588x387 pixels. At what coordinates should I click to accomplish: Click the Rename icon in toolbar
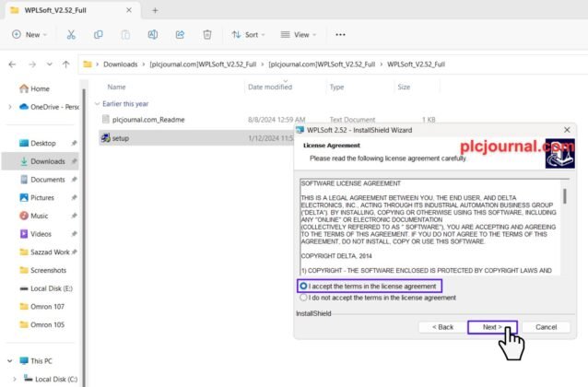coord(153,34)
